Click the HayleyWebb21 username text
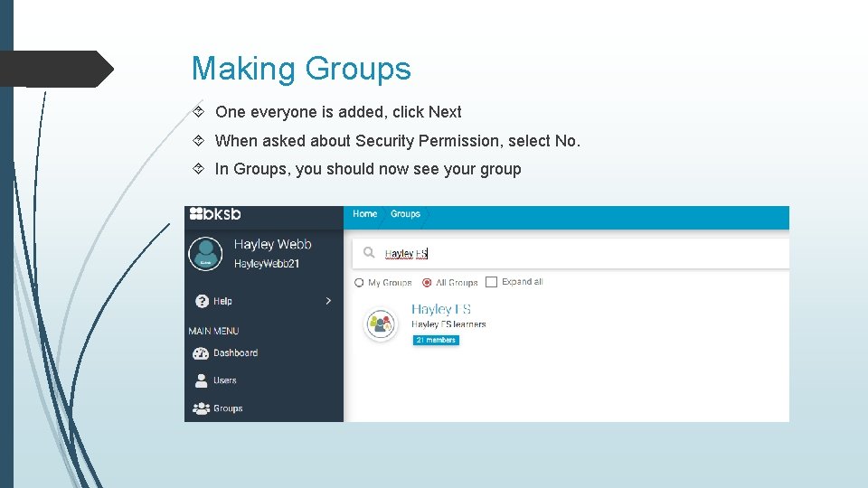 (x=266, y=264)
